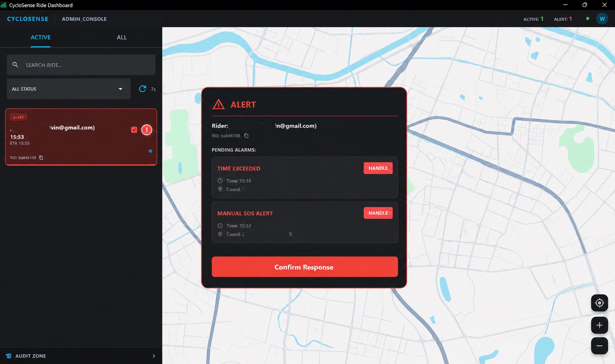Click the clock icon beside Time: 15:53
The height and width of the screenshot is (364, 615).
(x=220, y=226)
